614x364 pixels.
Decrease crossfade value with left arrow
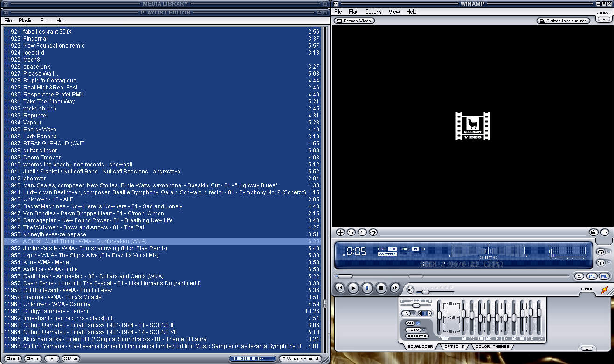pyautogui.click(x=420, y=313)
